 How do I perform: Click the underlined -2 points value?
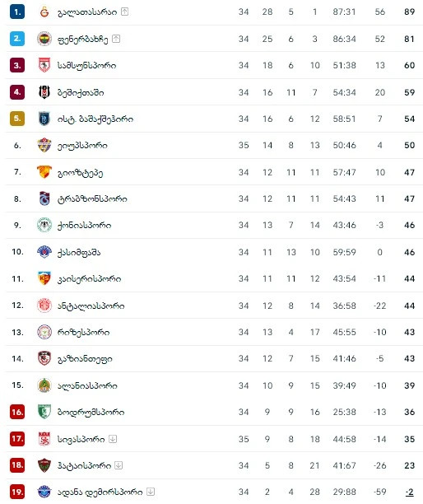tap(409, 492)
